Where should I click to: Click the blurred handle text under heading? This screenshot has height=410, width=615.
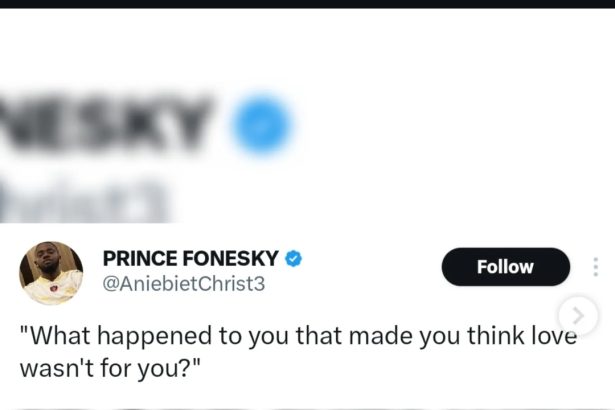click(80, 200)
